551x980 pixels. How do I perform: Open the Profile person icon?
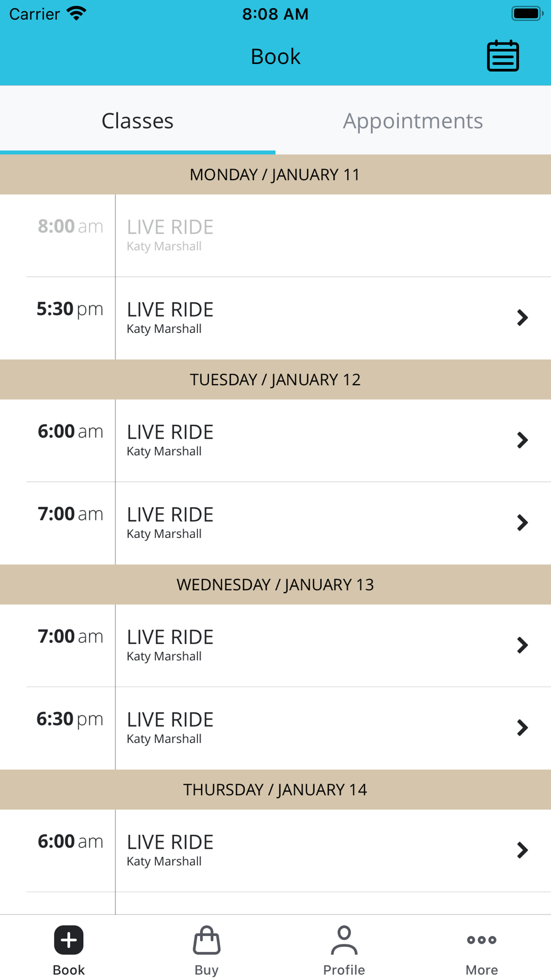coord(344,940)
